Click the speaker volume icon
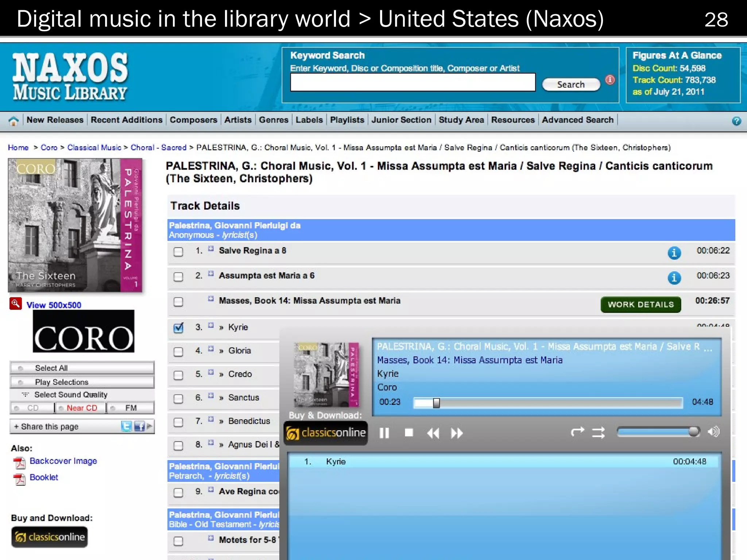747x560 pixels. [x=713, y=432]
